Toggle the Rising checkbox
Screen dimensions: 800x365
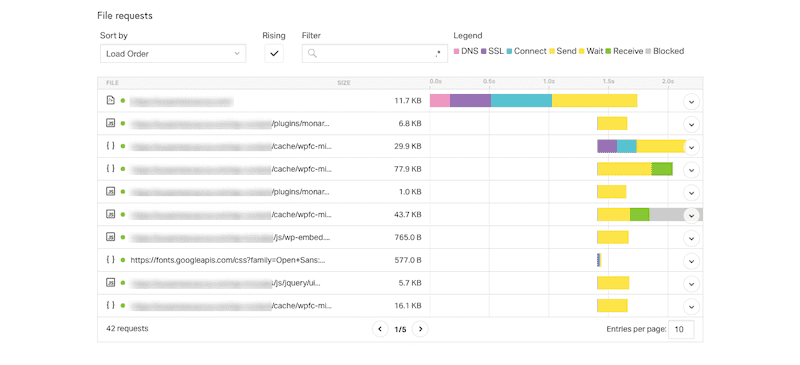[274, 54]
